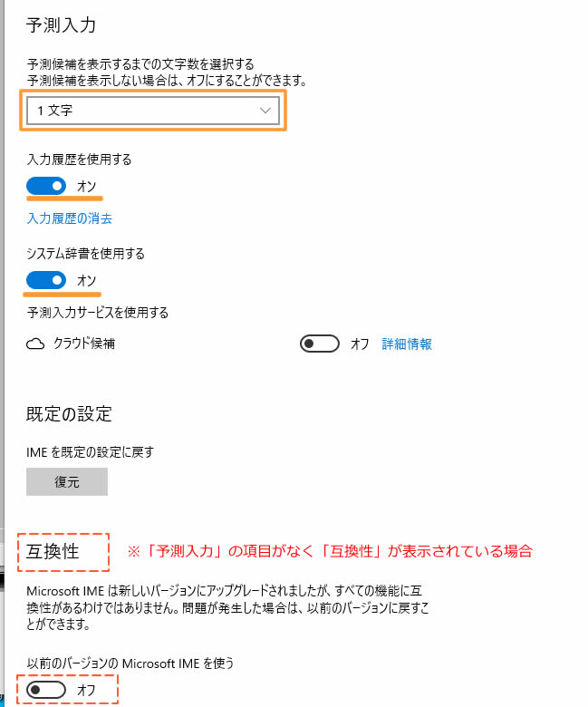Click the 互換性 section heading
The width and height of the screenshot is (588, 707).
(53, 551)
